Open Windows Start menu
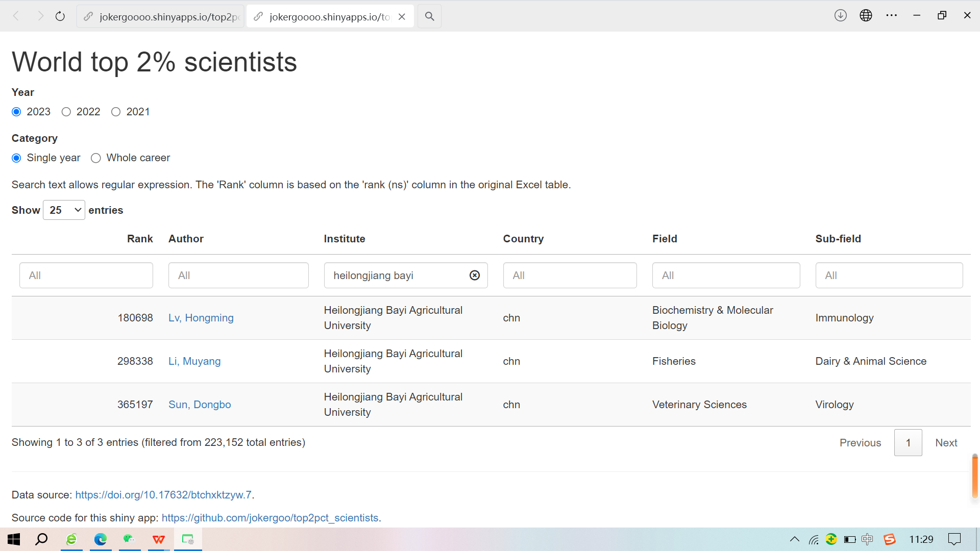980x551 pixels. (14, 539)
